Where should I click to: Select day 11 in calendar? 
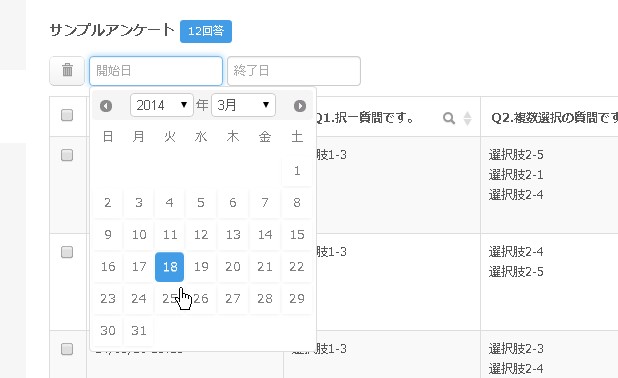point(169,235)
